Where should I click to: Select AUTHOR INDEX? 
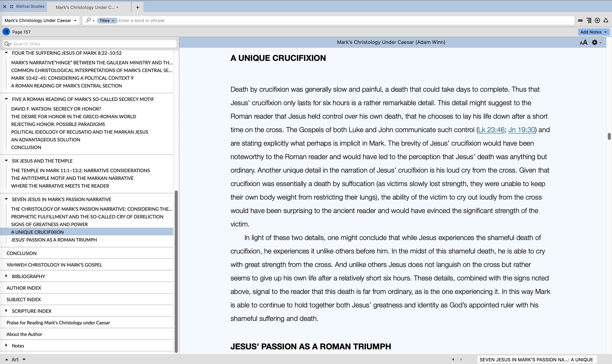(24, 288)
